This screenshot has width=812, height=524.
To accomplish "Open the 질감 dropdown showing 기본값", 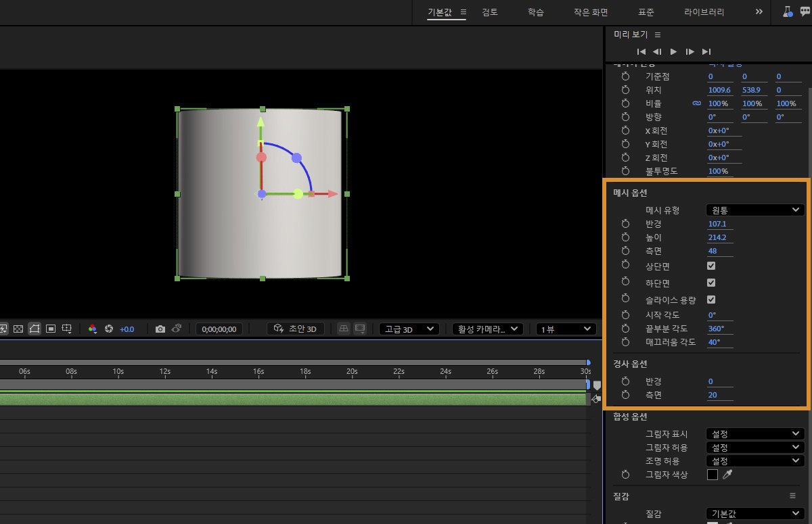I will pos(754,514).
